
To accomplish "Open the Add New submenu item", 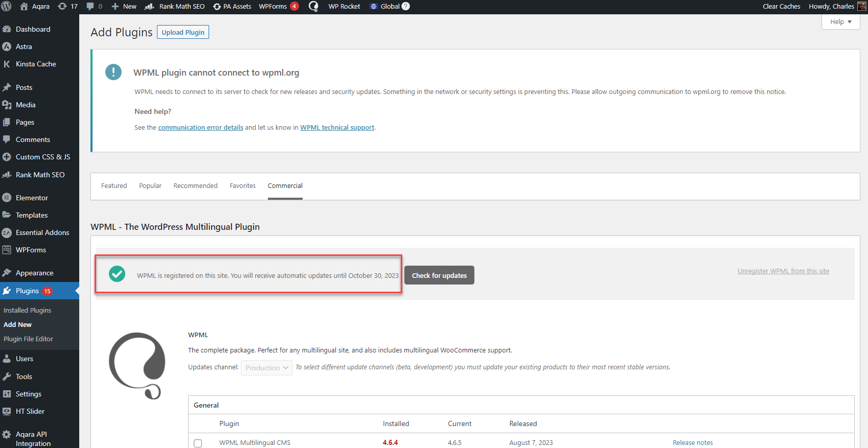I will click(17, 324).
